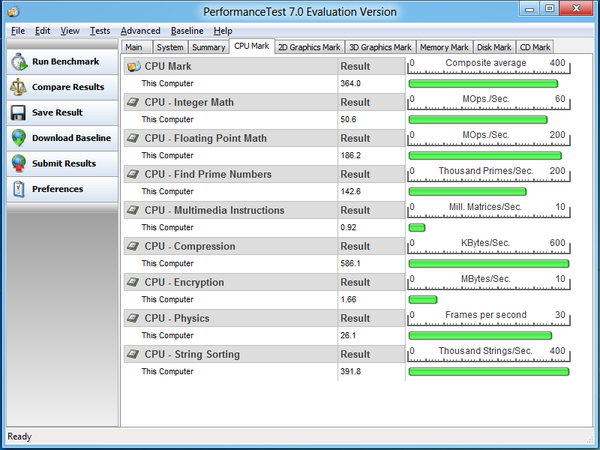Click the CPU - Compression green result bar

[487, 263]
